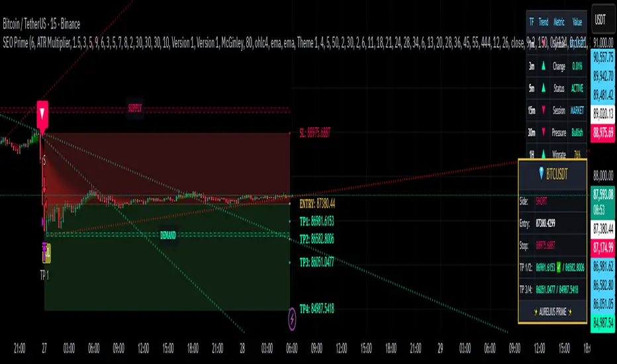Screen dimensions: 617x364
Task: Click the green price tag 84,987.54
Action: coord(603,323)
